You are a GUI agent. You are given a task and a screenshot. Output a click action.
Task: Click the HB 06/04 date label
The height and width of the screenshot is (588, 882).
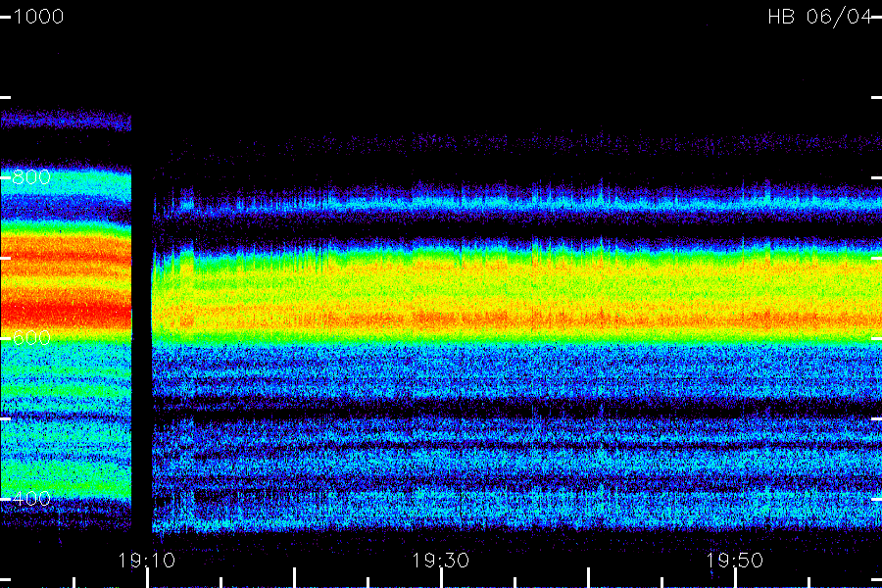pyautogui.click(x=820, y=17)
